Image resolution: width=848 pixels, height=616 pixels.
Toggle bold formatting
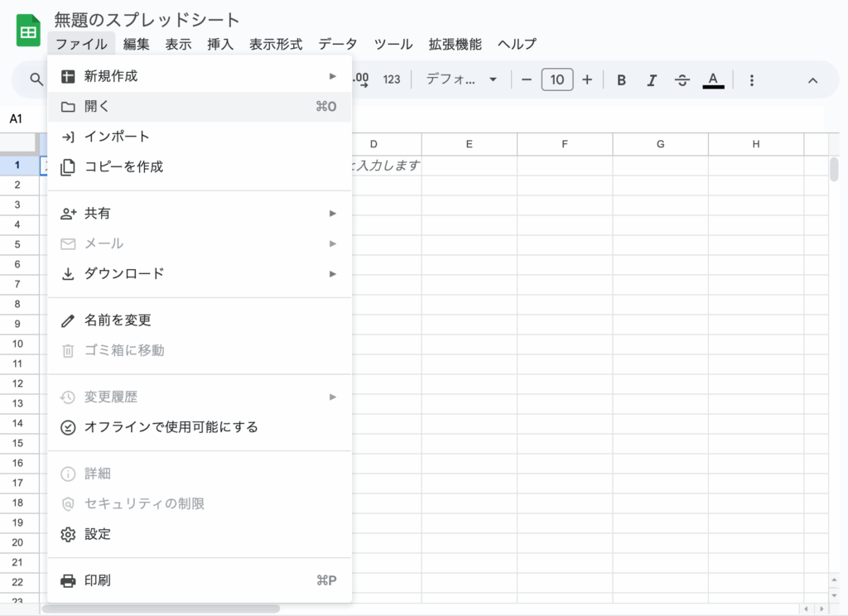coord(621,79)
